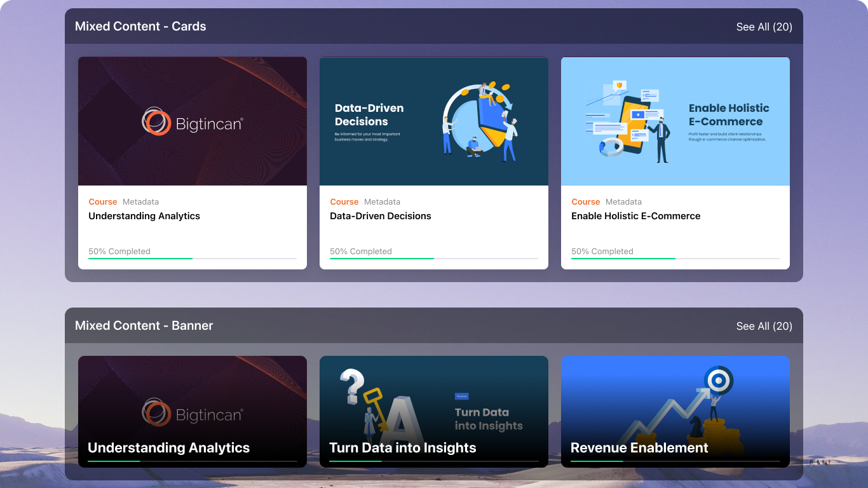The width and height of the screenshot is (868, 488).
Task: Click the Mixed Content - Banner heading
Action: click(144, 326)
